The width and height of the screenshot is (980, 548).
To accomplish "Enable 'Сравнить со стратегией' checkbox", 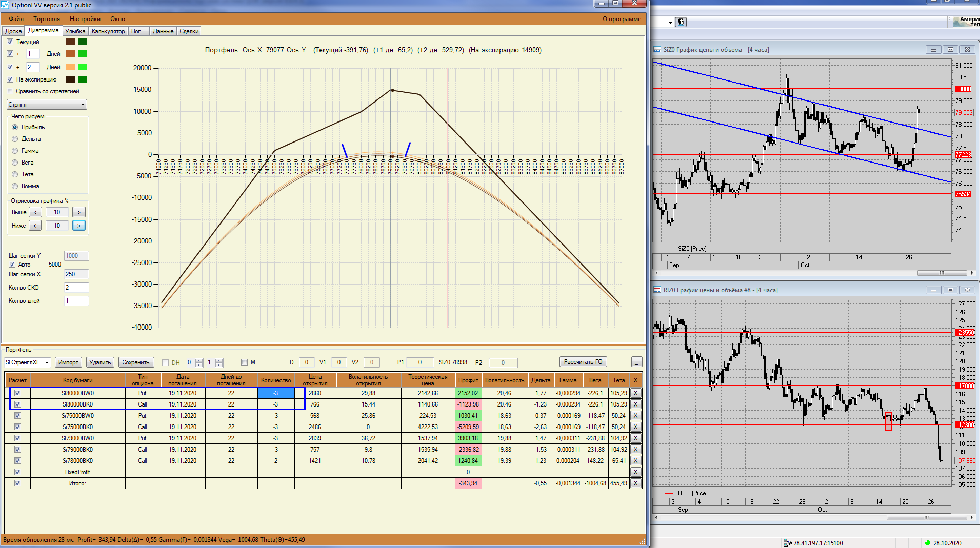I will 10,91.
